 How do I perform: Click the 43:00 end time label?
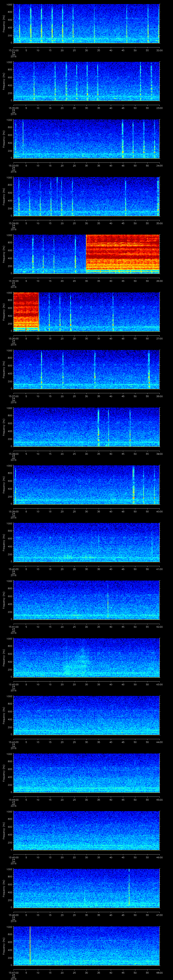[x=159, y=684]
